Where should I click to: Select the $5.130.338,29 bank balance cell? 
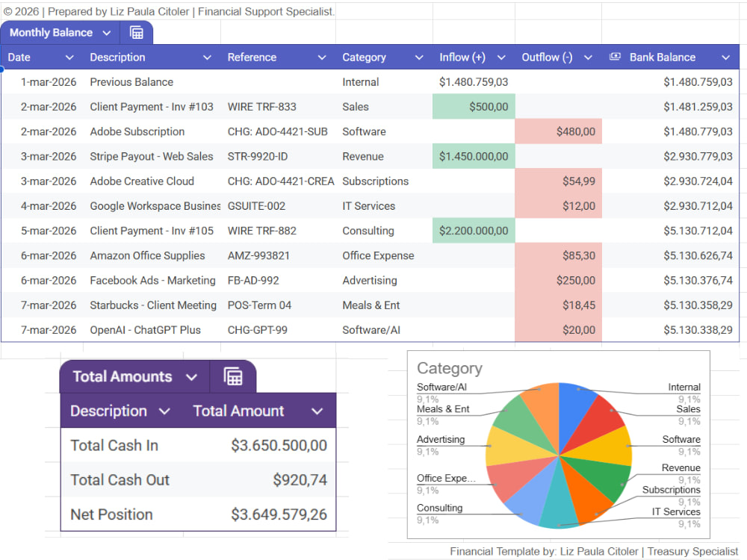[x=670, y=330]
